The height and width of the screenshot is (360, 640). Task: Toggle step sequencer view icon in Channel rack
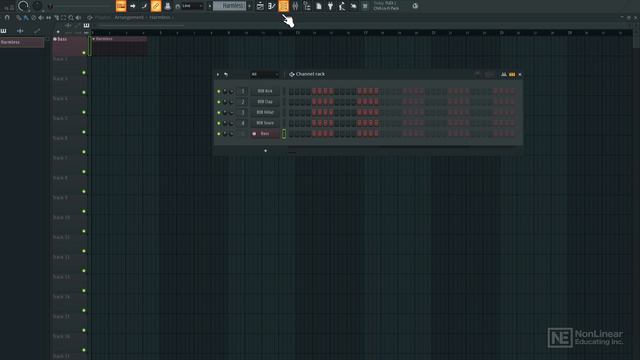click(x=512, y=74)
